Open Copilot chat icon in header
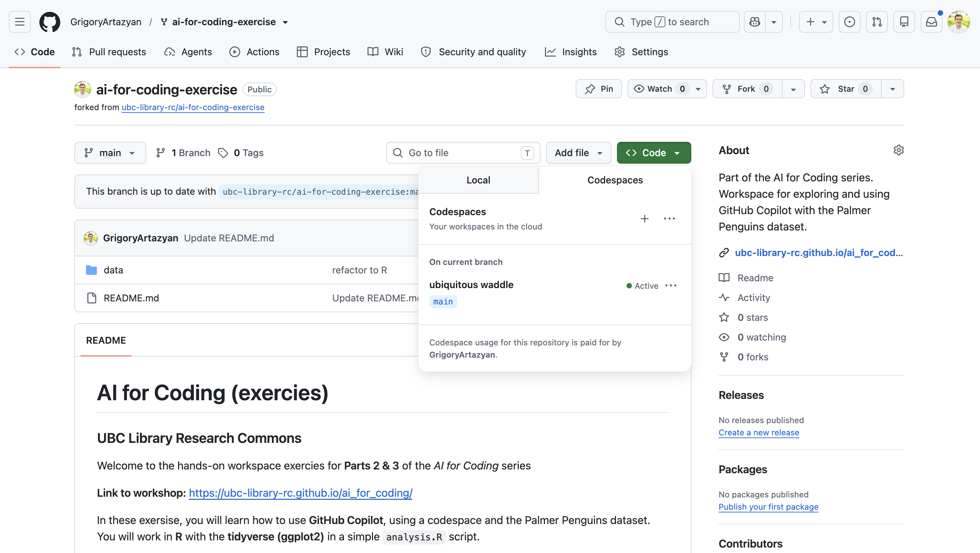Viewport: 980px width, 553px height. pos(755,22)
